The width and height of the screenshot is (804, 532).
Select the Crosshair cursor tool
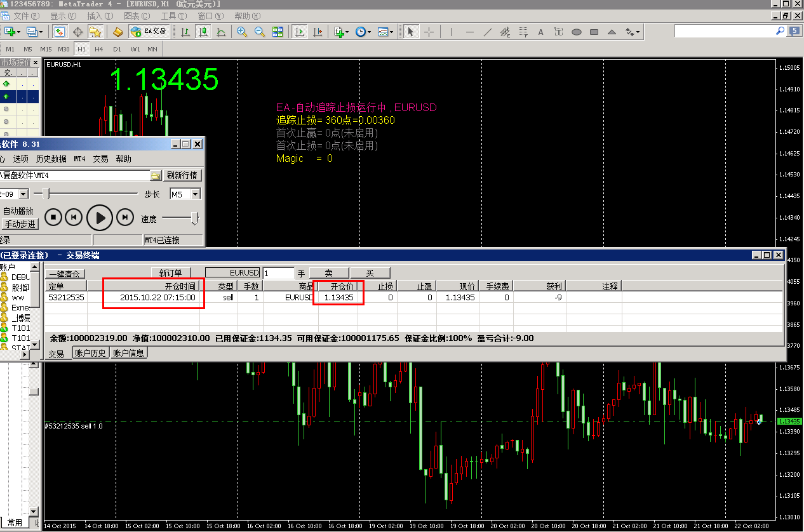pyautogui.click(x=429, y=32)
